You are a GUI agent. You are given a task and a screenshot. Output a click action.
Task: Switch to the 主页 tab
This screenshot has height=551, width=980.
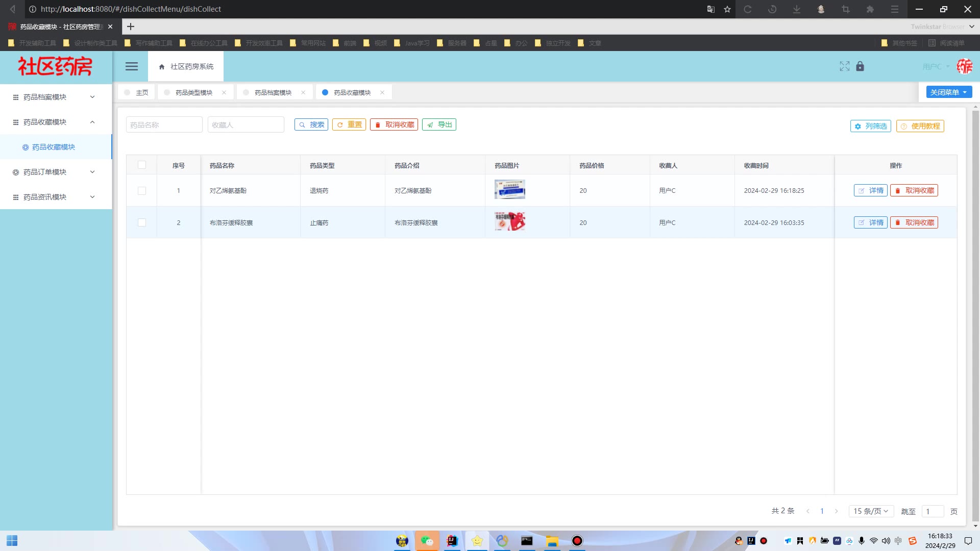(x=136, y=92)
